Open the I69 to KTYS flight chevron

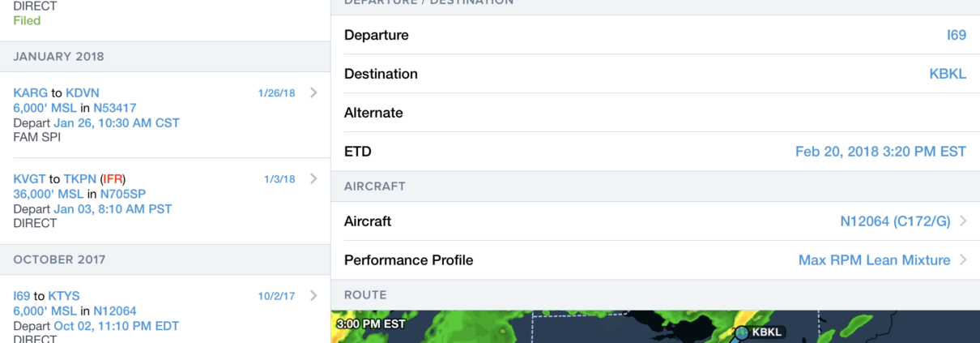tap(313, 296)
